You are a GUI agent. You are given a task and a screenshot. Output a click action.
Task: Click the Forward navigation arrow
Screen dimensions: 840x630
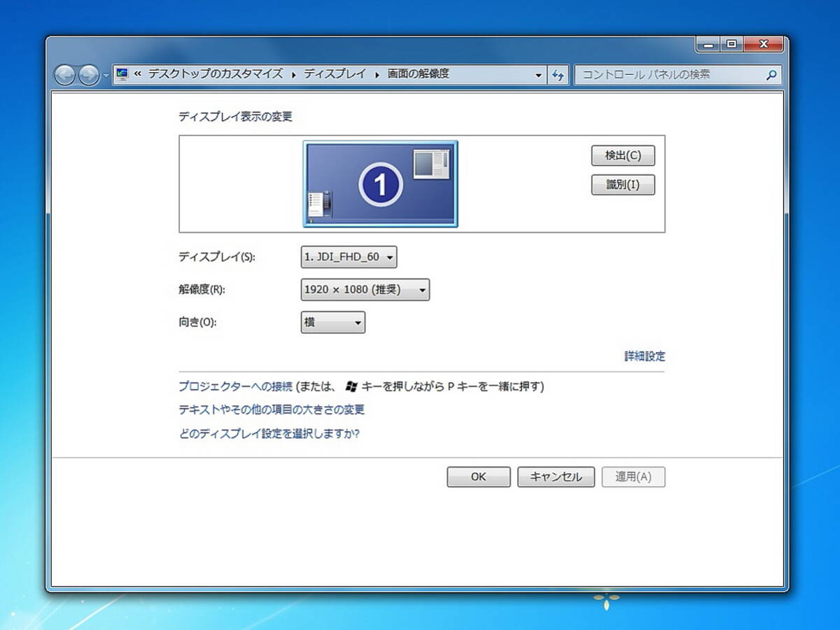click(89, 75)
